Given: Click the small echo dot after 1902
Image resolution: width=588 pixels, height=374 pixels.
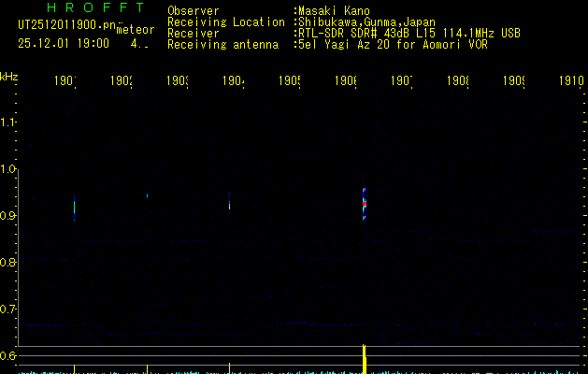Looking at the screenshot, I should [x=147, y=195].
